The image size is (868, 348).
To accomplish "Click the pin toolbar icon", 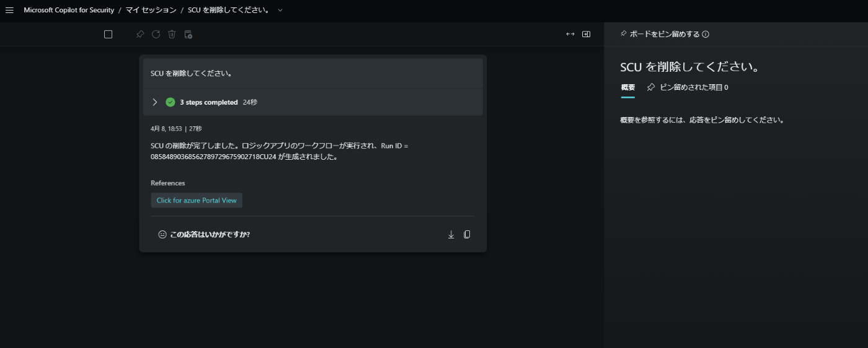I will pos(140,35).
